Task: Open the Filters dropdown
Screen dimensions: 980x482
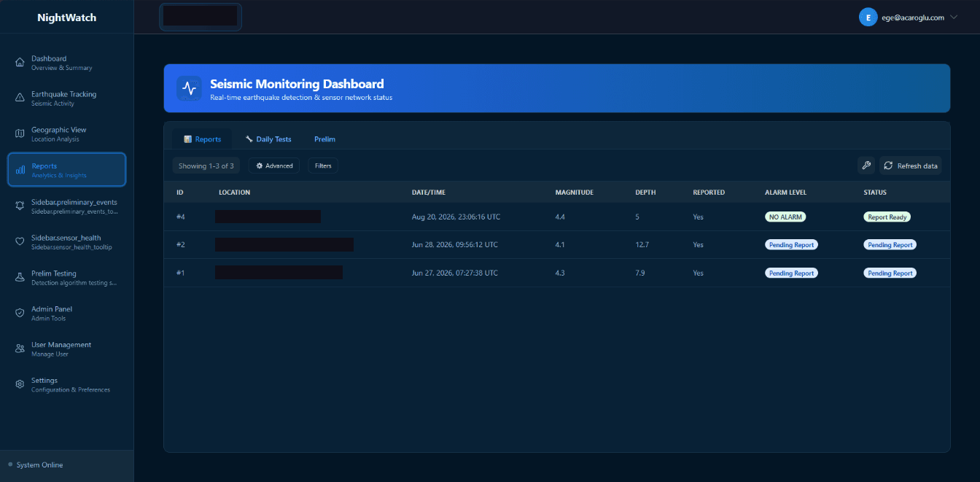Action: [323, 166]
